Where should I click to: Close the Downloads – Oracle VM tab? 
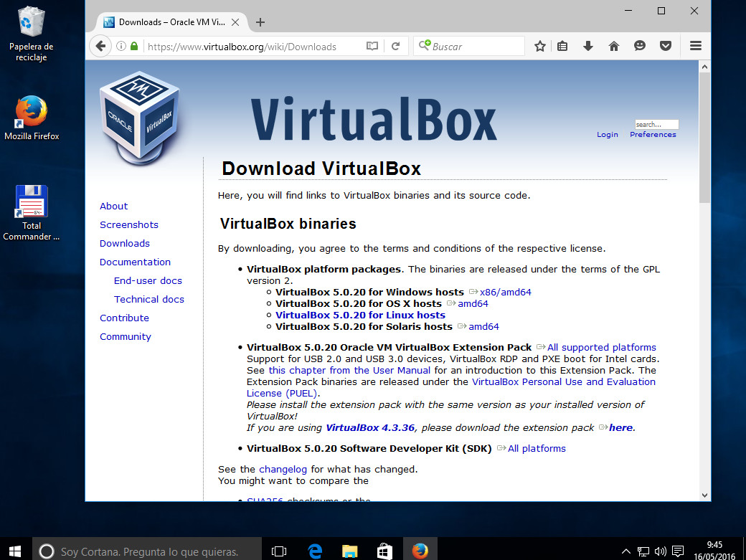tap(235, 22)
